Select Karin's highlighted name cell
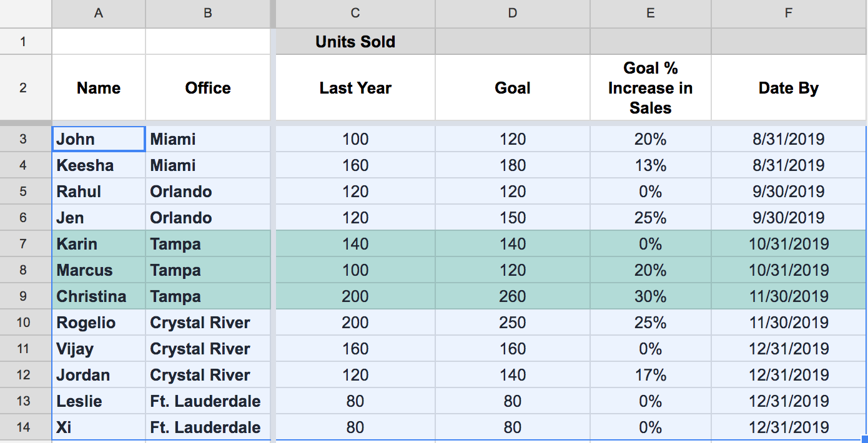The width and height of the screenshot is (868, 443). (98, 244)
